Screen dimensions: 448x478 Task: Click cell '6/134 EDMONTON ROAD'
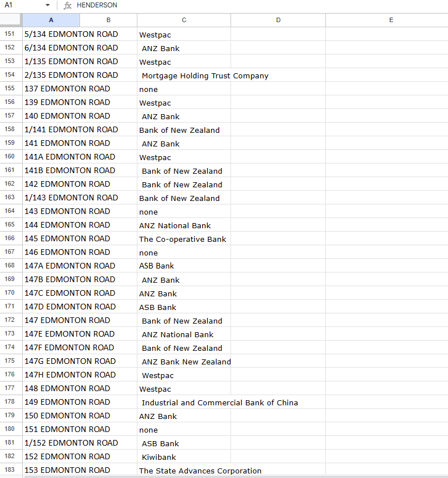(x=79, y=48)
